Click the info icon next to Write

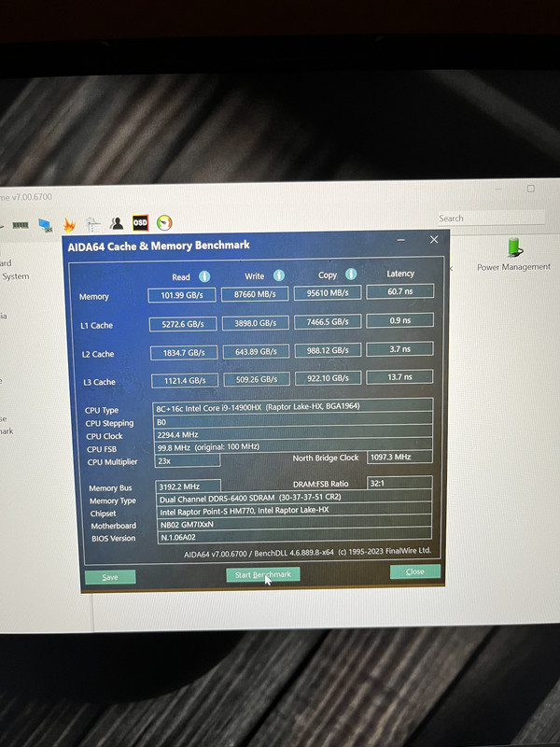click(279, 275)
